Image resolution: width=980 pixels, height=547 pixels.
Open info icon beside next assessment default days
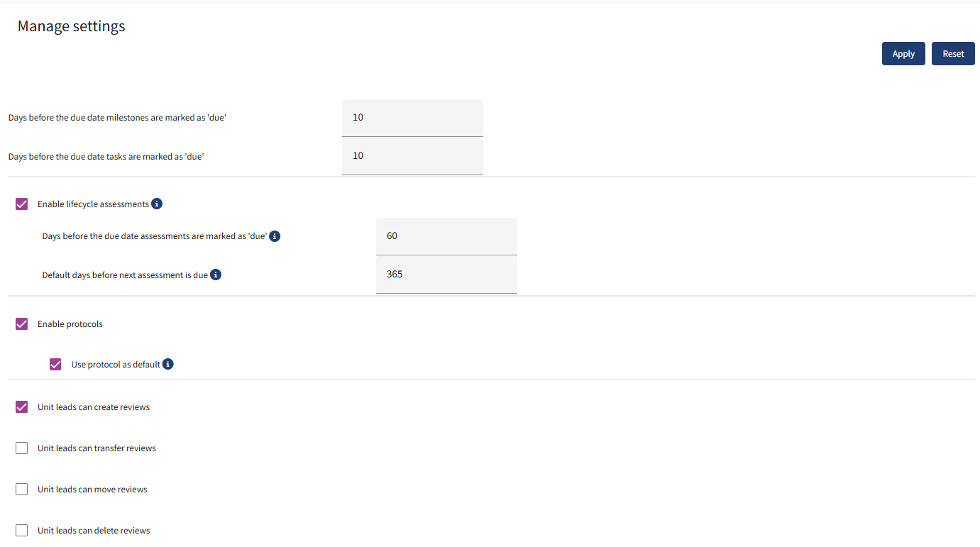pos(216,275)
